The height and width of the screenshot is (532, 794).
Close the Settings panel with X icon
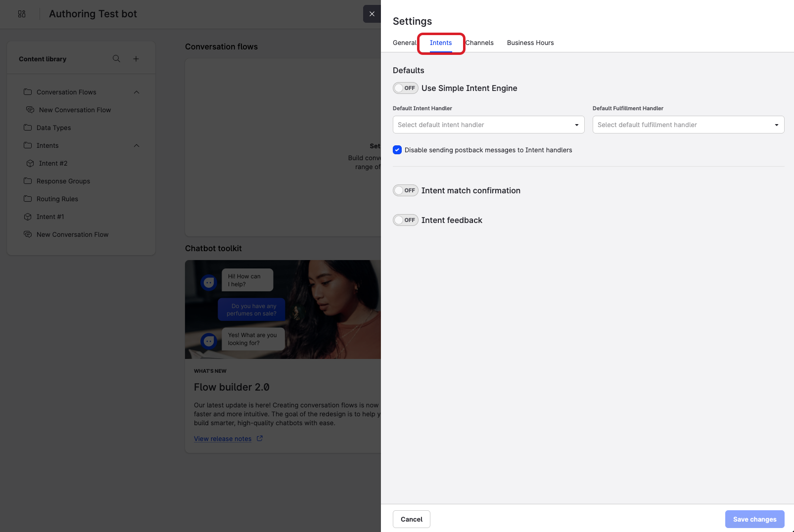pos(372,14)
